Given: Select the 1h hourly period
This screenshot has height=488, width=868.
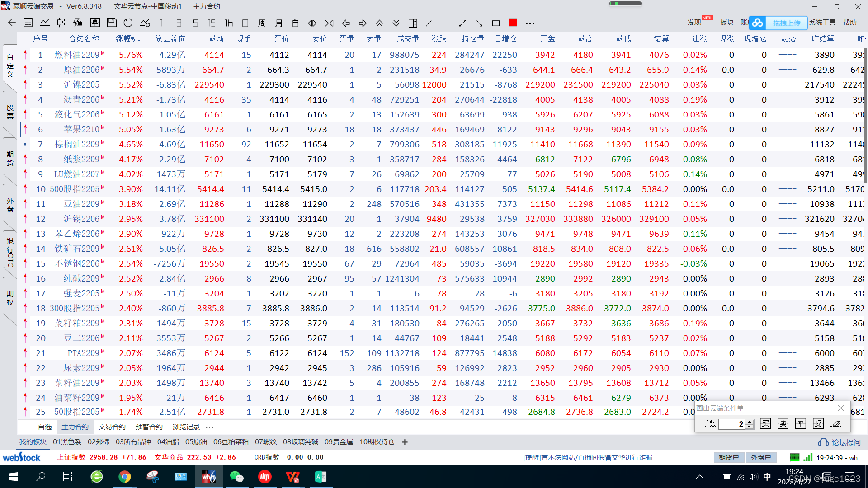Looking at the screenshot, I should (229, 23).
